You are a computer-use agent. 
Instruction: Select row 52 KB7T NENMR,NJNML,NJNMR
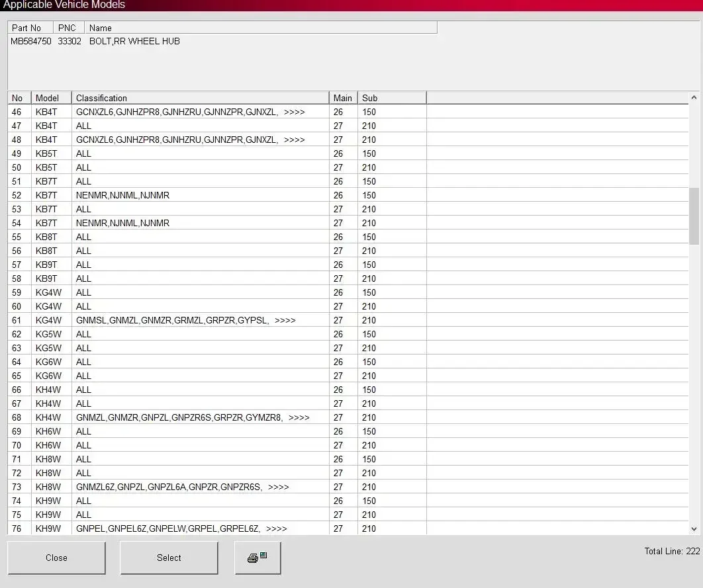coord(348,195)
